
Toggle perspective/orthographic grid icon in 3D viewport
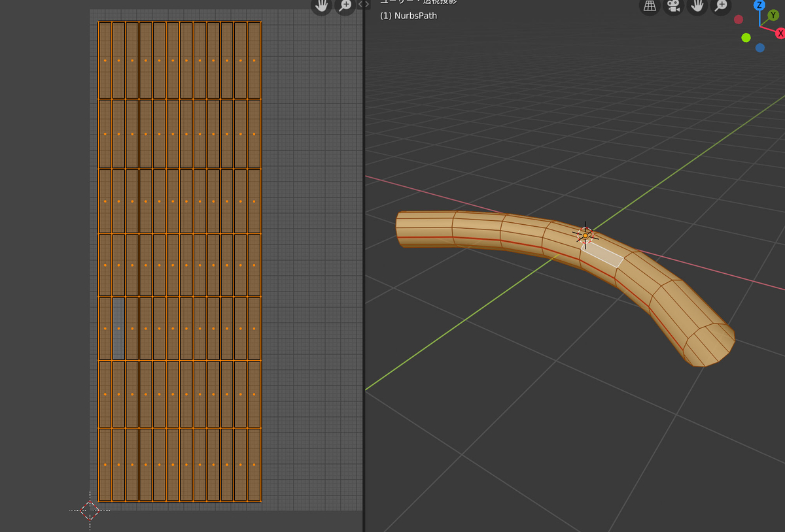(x=649, y=6)
